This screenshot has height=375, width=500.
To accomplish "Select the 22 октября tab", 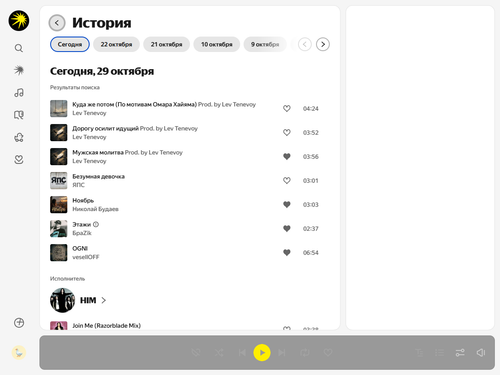I will click(x=116, y=44).
